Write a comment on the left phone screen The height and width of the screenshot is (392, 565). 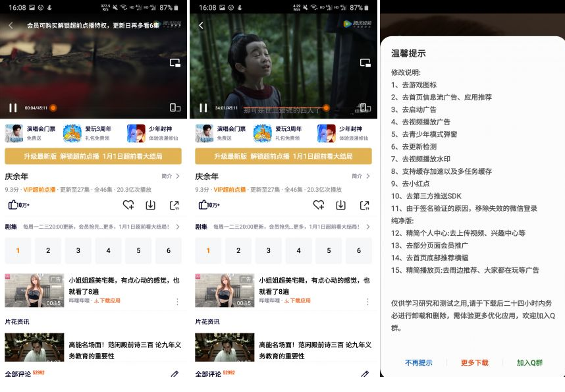[x=175, y=374]
